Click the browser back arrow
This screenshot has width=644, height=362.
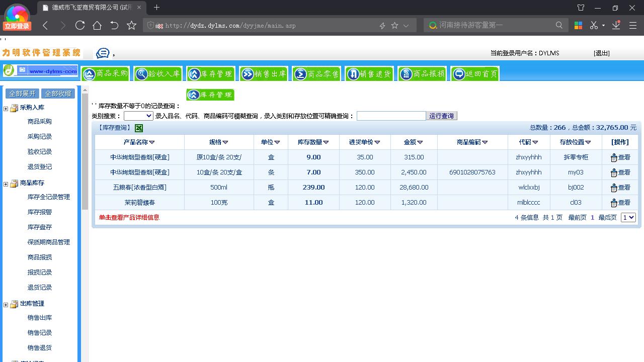tap(45, 25)
